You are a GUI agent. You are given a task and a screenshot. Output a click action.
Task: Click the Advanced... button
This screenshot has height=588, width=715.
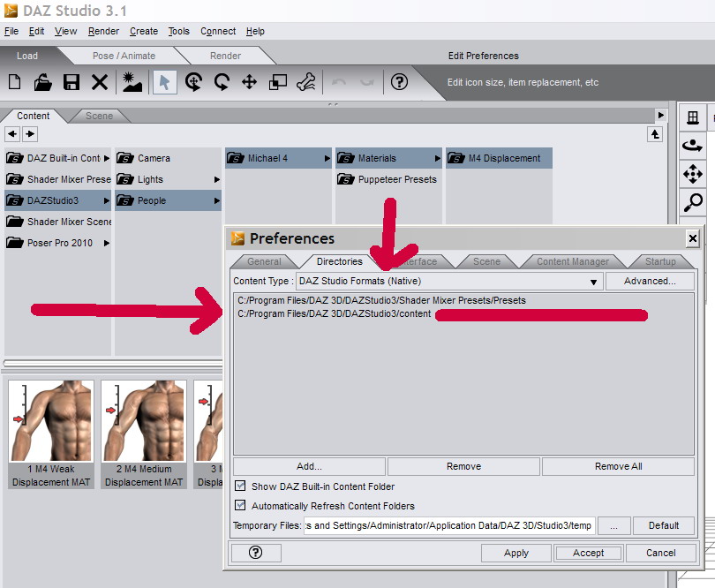[x=650, y=281]
